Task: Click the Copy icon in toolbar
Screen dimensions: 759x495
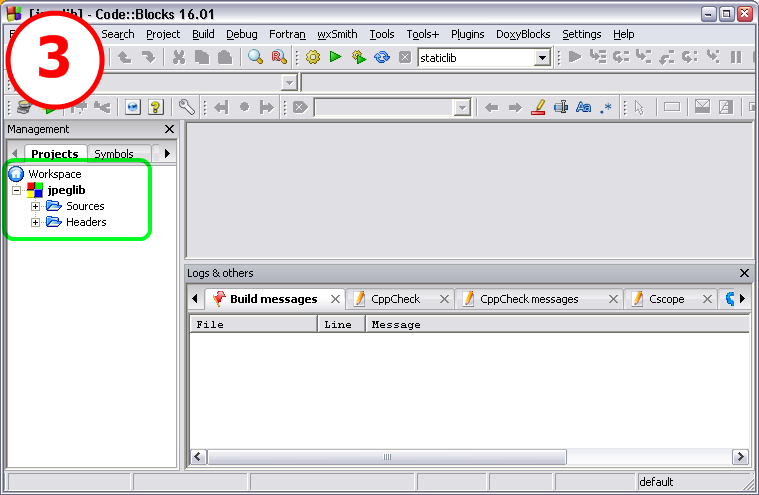Action: click(202, 58)
